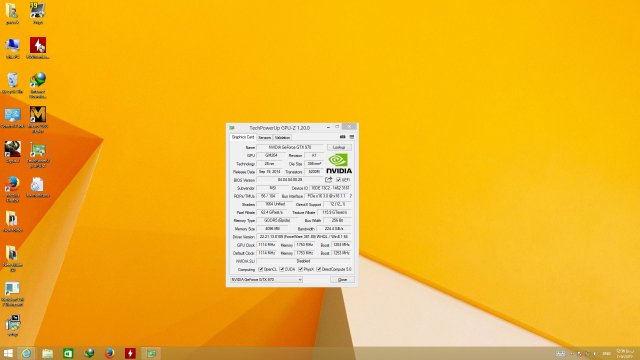Open the Lookup button in GPU-Z
640x360 pixels.
339,147
